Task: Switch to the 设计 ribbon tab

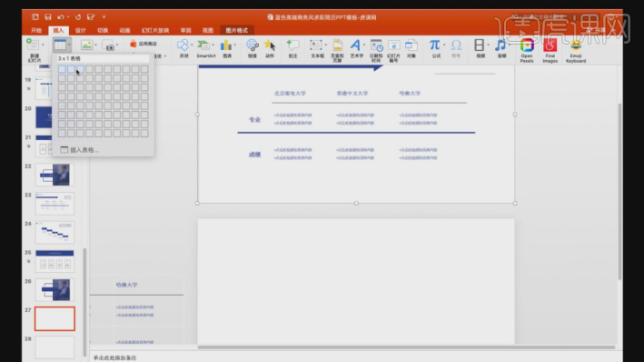Action: coord(81,30)
